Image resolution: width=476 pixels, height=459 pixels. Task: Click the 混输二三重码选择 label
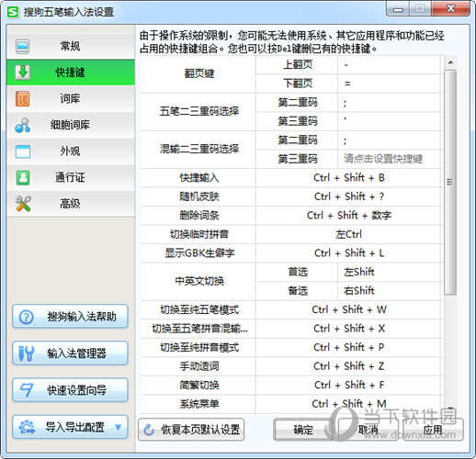(x=199, y=149)
